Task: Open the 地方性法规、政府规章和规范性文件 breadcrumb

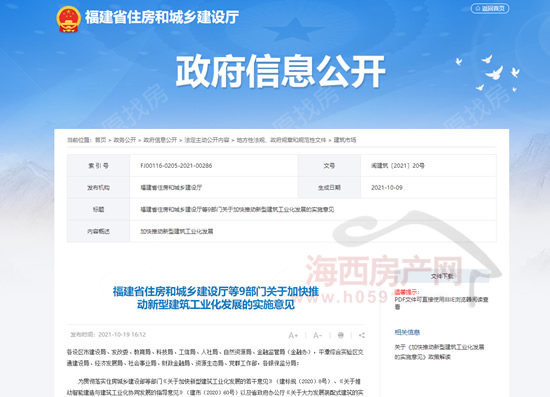Action: (281, 140)
